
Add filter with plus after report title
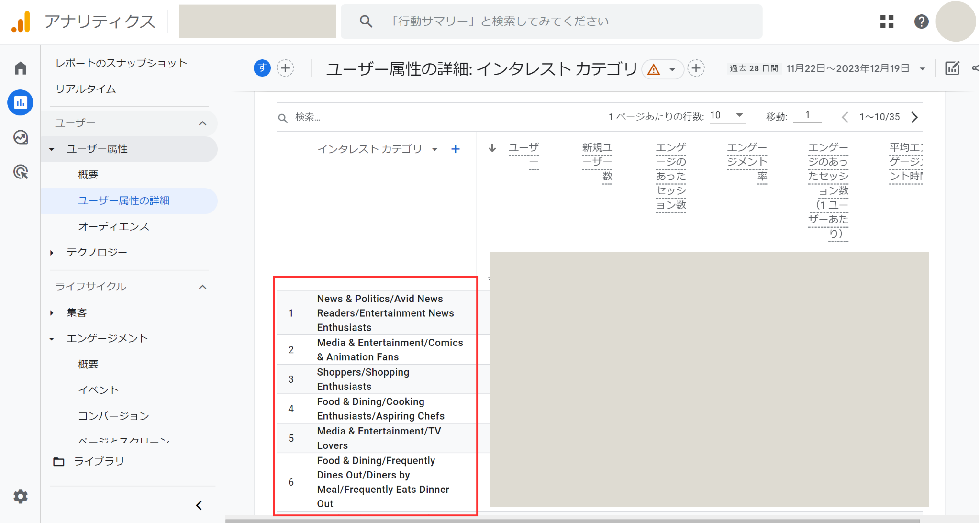(696, 68)
